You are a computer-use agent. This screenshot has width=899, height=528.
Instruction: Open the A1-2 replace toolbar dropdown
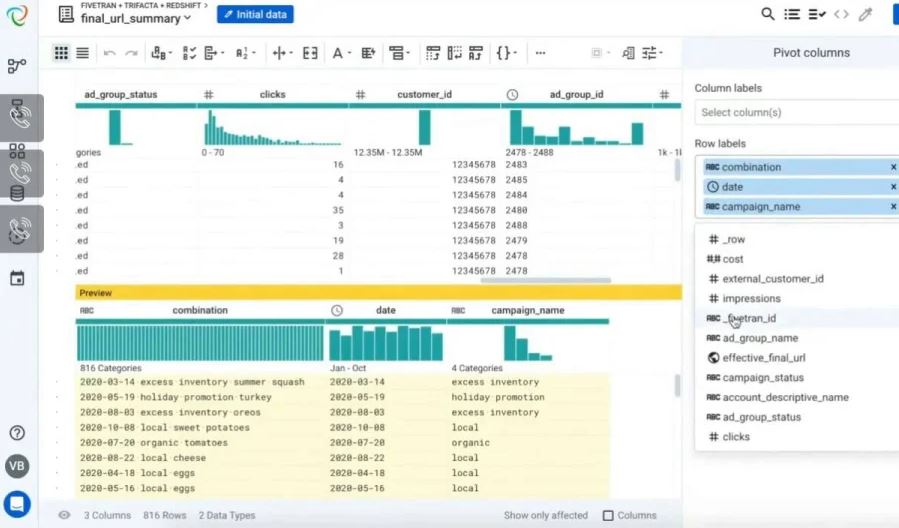(x=245, y=53)
